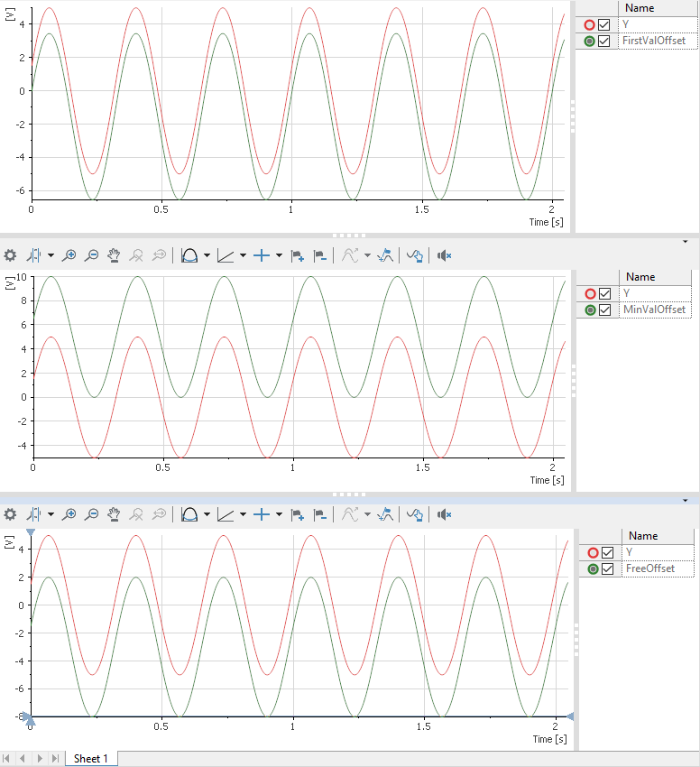Toggle the MinValOffset signal checkbox
The image size is (700, 767).
(606, 310)
